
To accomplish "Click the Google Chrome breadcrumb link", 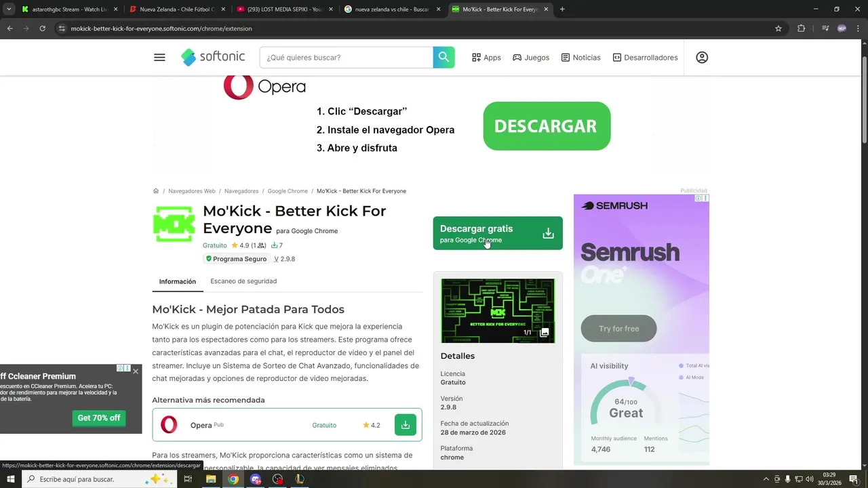I will tap(288, 191).
